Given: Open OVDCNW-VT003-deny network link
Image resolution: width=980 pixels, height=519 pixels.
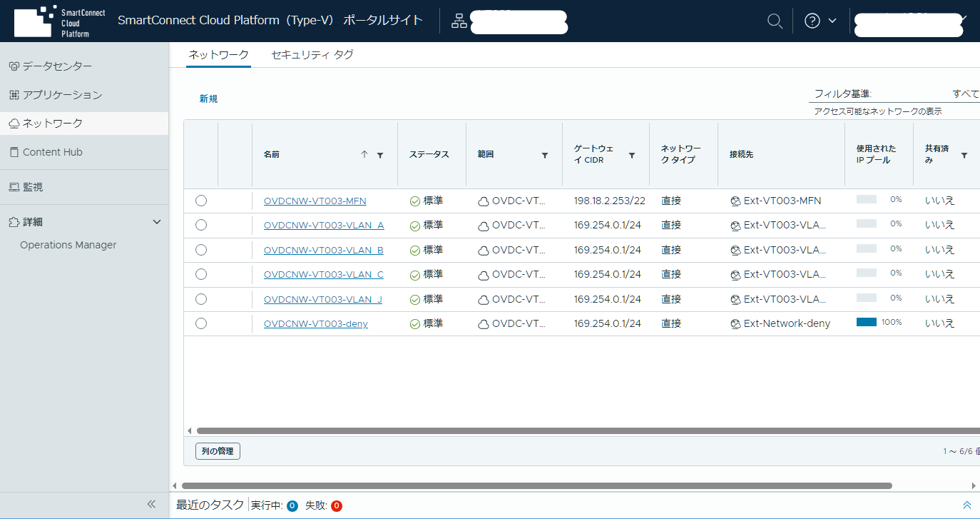Looking at the screenshot, I should [316, 323].
